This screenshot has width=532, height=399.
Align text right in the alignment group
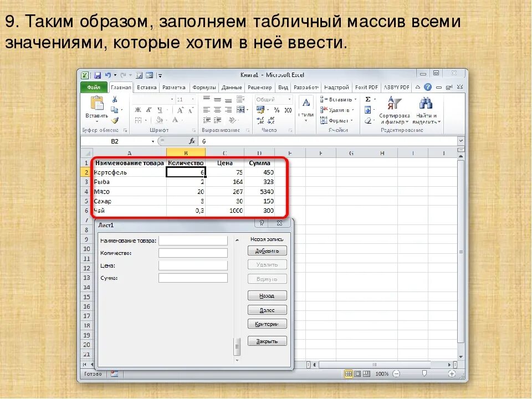(228, 110)
